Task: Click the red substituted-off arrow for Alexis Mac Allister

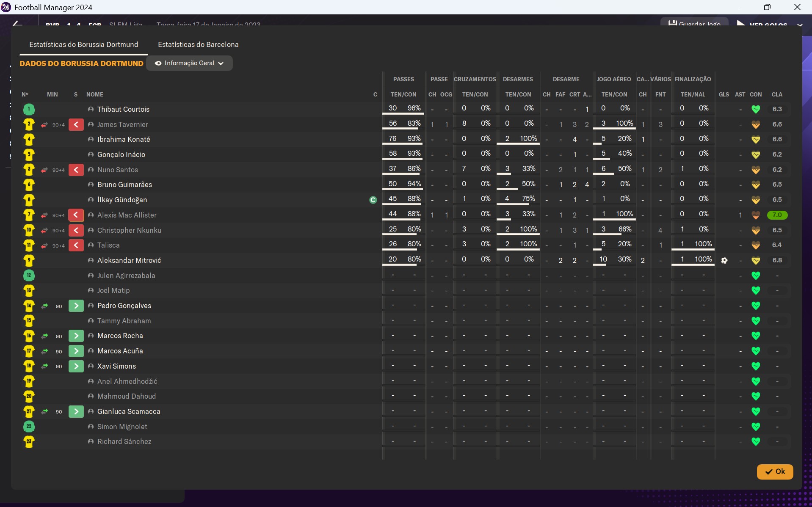Action: click(x=76, y=215)
